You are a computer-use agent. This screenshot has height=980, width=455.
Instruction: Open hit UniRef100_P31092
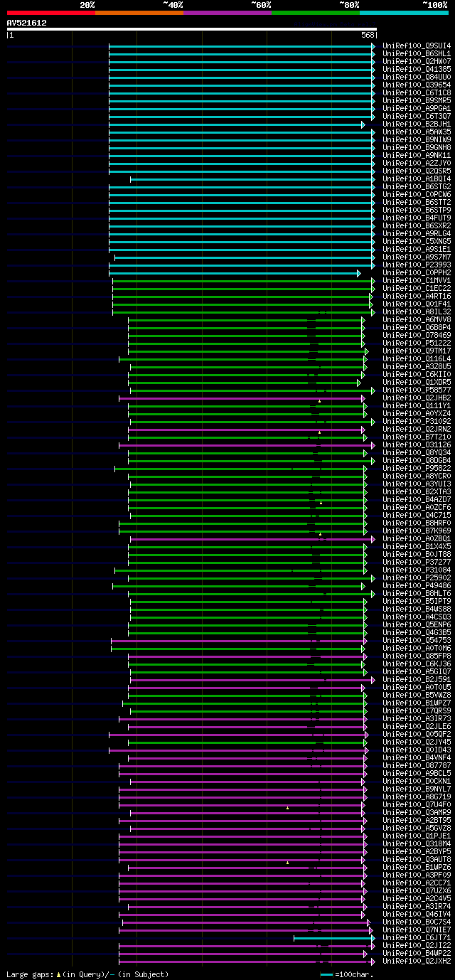(x=417, y=421)
